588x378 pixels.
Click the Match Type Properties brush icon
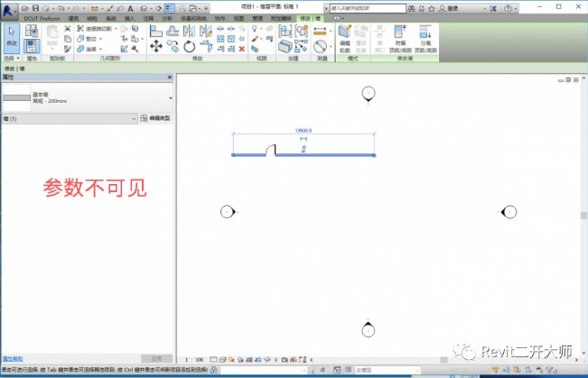click(x=68, y=49)
